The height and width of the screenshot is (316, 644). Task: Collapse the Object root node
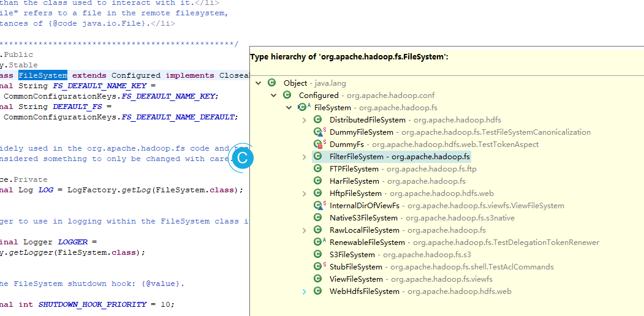point(258,83)
